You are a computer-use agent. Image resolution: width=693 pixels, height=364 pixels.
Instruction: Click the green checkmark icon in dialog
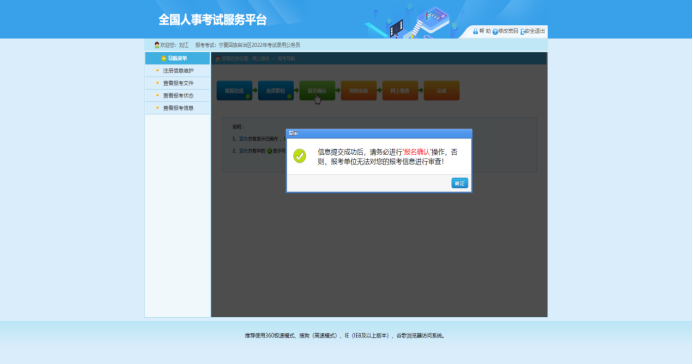(x=300, y=155)
